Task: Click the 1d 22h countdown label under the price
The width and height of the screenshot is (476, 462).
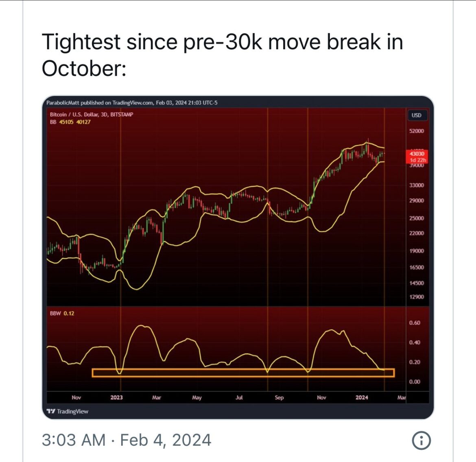Action: coord(418,160)
